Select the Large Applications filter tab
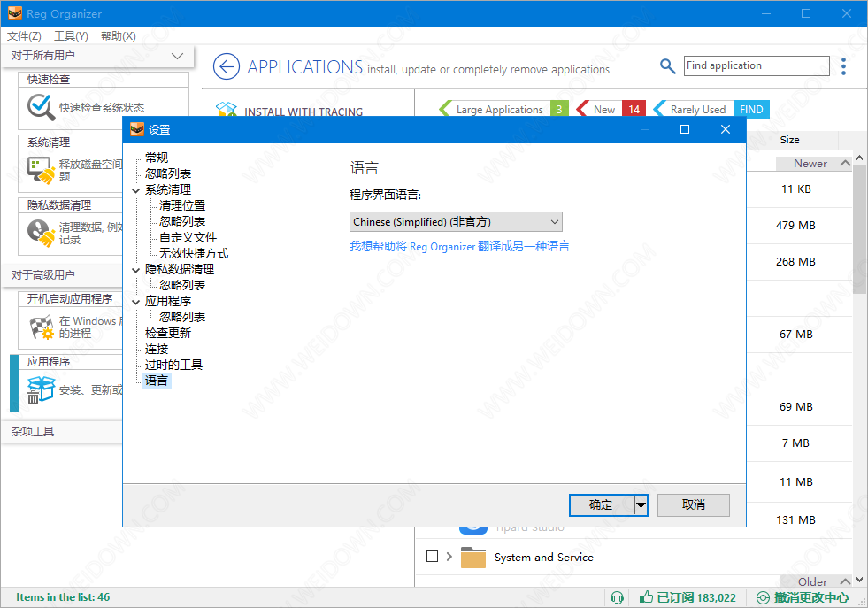The height and width of the screenshot is (608, 868). point(504,109)
